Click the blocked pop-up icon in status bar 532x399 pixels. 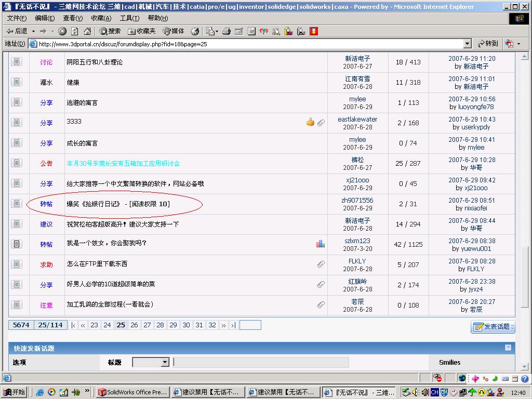tap(437, 377)
